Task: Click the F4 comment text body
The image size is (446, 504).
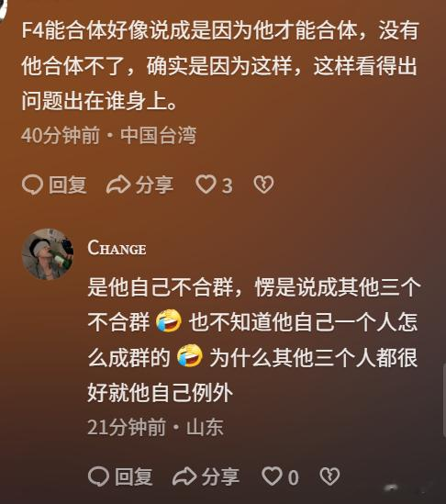Action: pos(220,65)
